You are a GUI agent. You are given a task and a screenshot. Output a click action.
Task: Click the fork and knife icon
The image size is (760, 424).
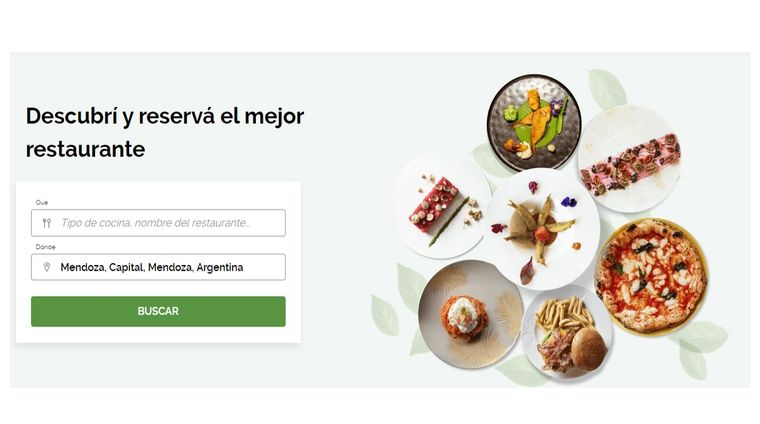click(x=47, y=223)
